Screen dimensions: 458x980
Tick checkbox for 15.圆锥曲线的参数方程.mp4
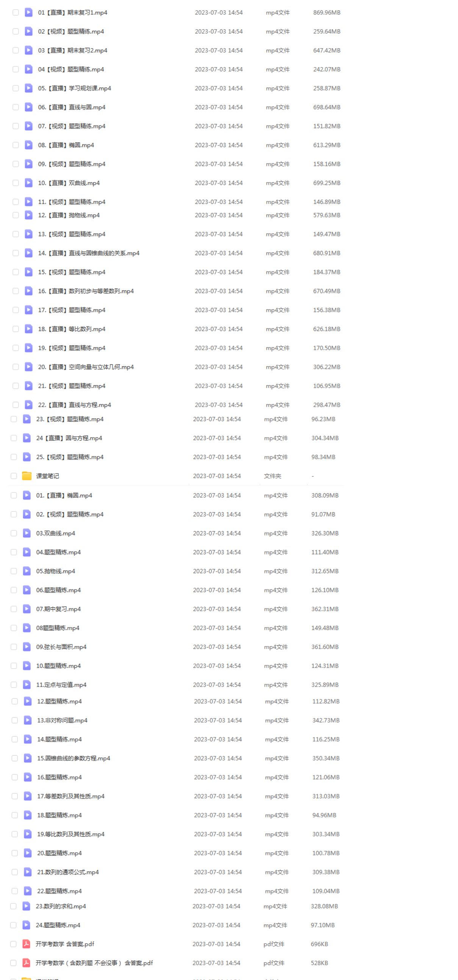coord(14,758)
